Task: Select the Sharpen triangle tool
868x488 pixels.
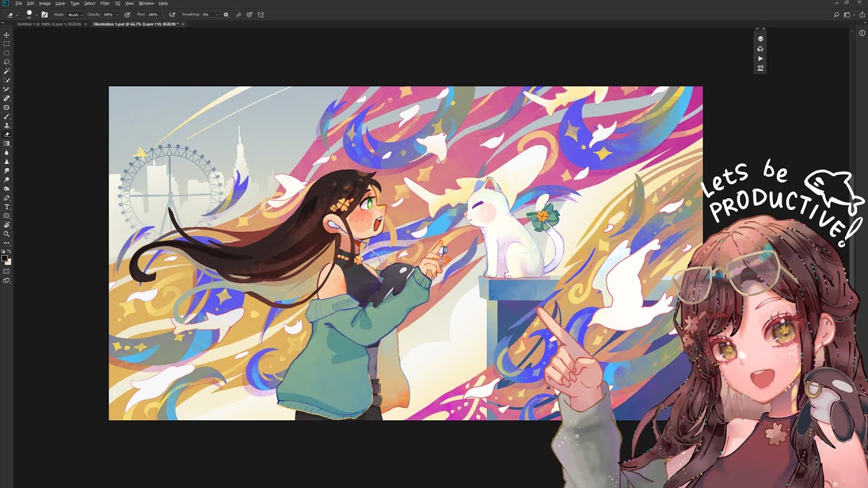Action: click(7, 161)
